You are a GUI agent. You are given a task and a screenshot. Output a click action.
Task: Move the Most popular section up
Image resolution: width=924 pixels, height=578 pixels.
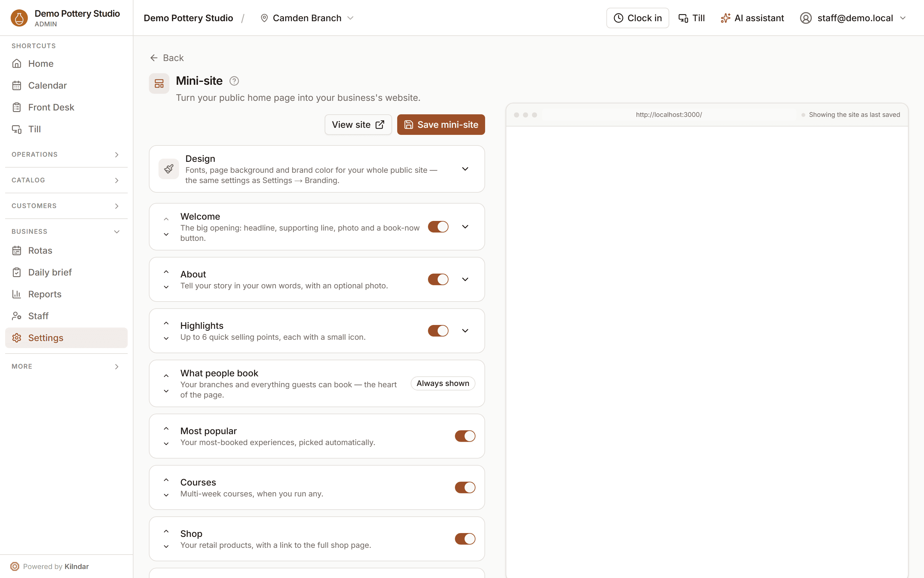coord(166,429)
